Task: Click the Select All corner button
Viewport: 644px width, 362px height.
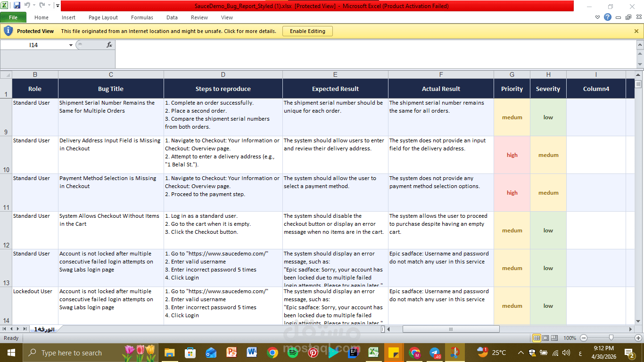Action: point(6,74)
